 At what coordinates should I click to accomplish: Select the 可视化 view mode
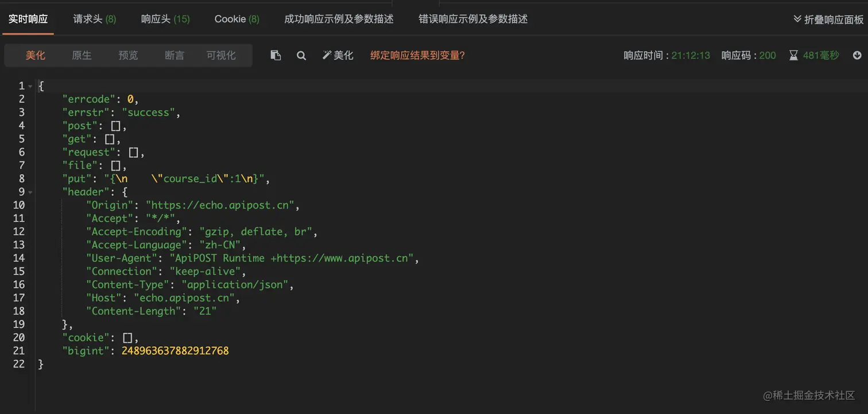[x=221, y=55]
